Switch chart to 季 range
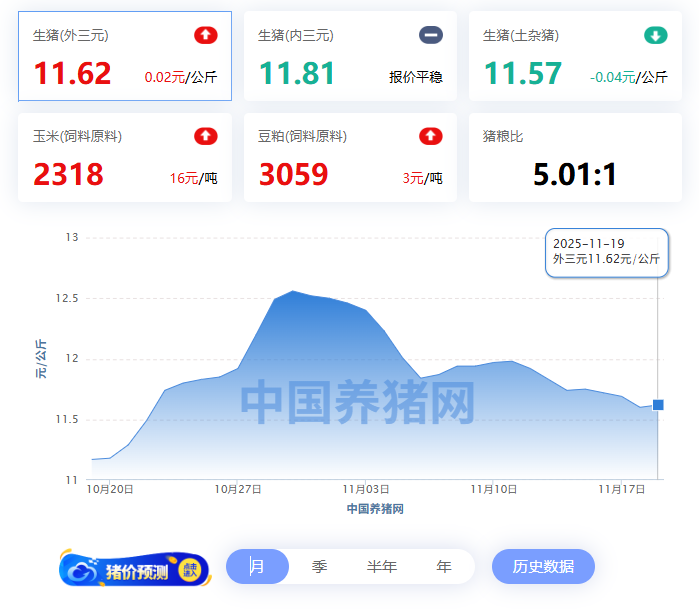The width and height of the screenshot is (699, 614). [x=319, y=567]
